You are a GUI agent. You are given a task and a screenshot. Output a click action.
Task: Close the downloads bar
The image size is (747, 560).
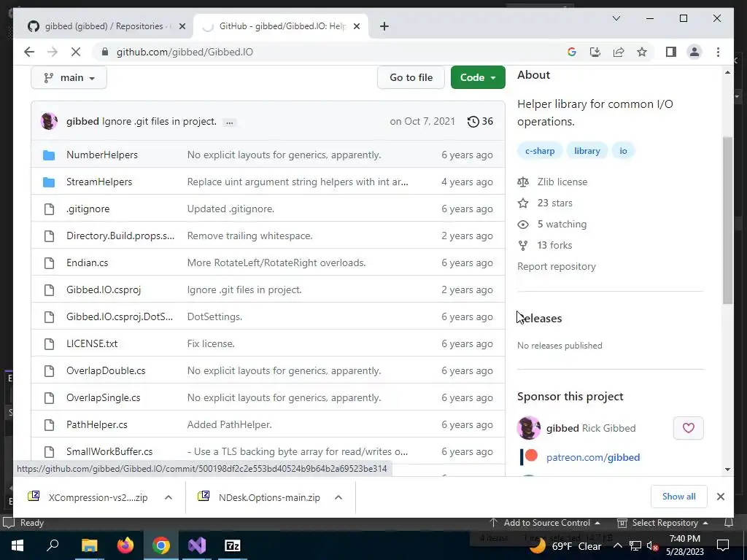tap(720, 497)
